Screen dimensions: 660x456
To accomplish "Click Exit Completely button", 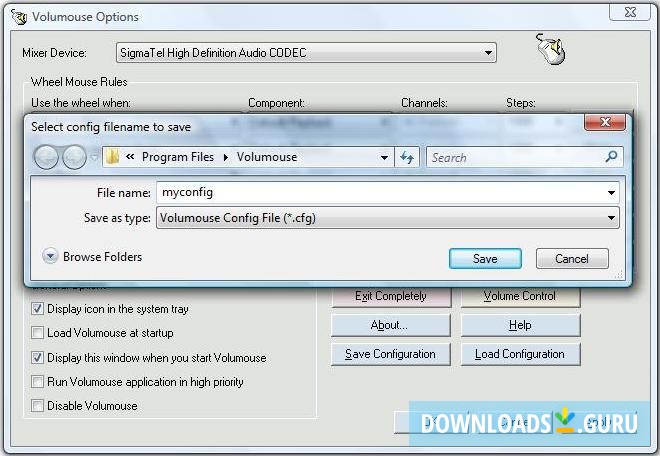I will point(391,296).
